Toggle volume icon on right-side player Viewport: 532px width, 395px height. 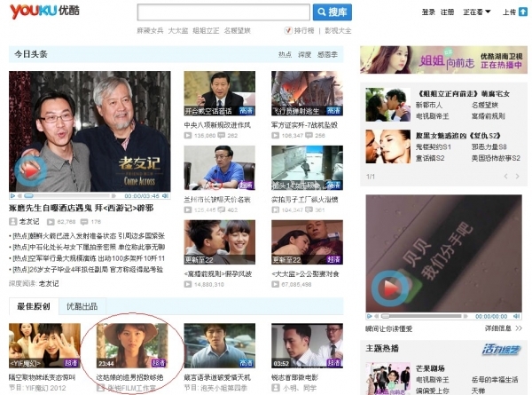coord(516,316)
